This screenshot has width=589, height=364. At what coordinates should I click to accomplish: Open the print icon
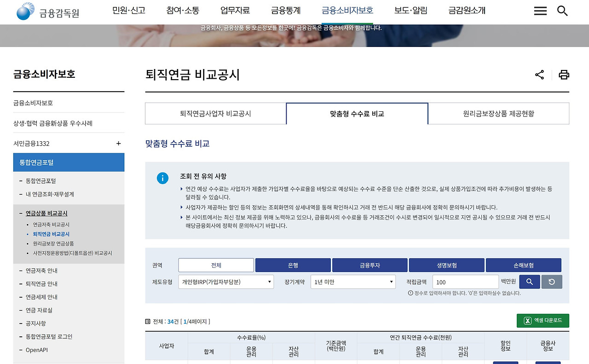click(x=564, y=75)
